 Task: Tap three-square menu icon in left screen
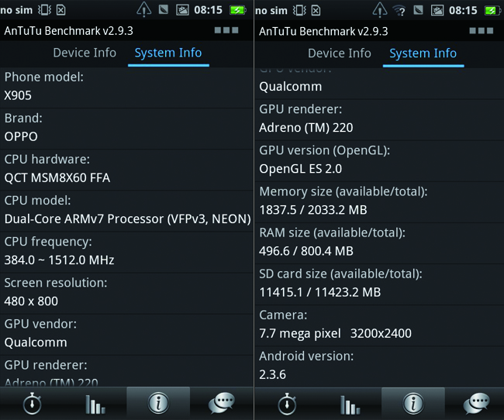226,30
